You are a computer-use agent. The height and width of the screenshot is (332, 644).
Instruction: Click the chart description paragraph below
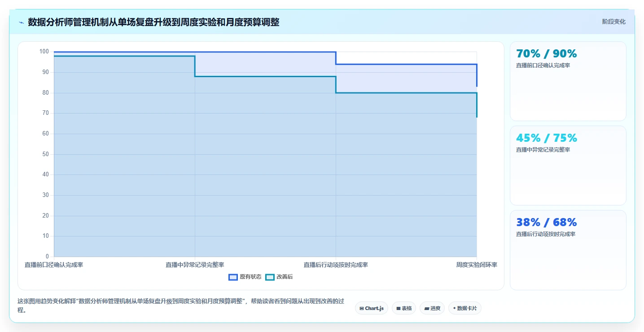(181, 305)
